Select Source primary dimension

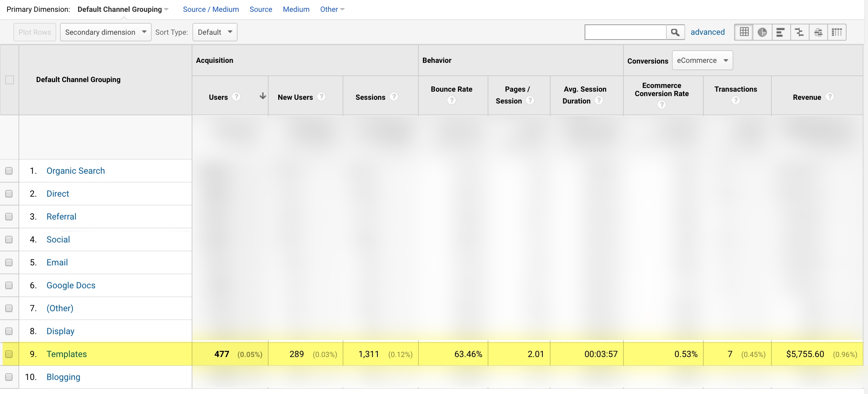click(261, 9)
